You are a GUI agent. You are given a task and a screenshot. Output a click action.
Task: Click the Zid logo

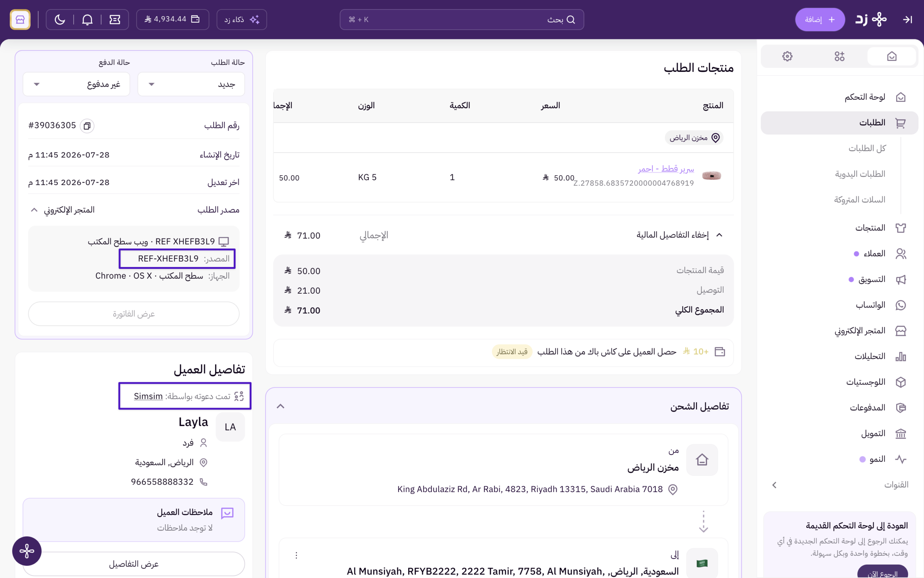click(871, 20)
